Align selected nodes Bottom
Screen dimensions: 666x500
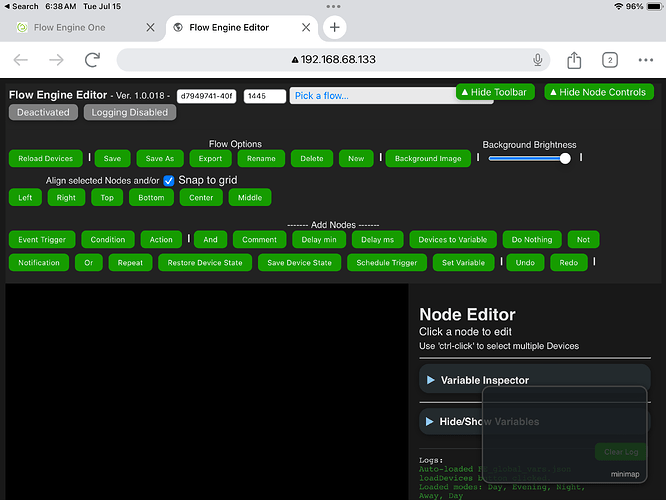click(x=151, y=198)
